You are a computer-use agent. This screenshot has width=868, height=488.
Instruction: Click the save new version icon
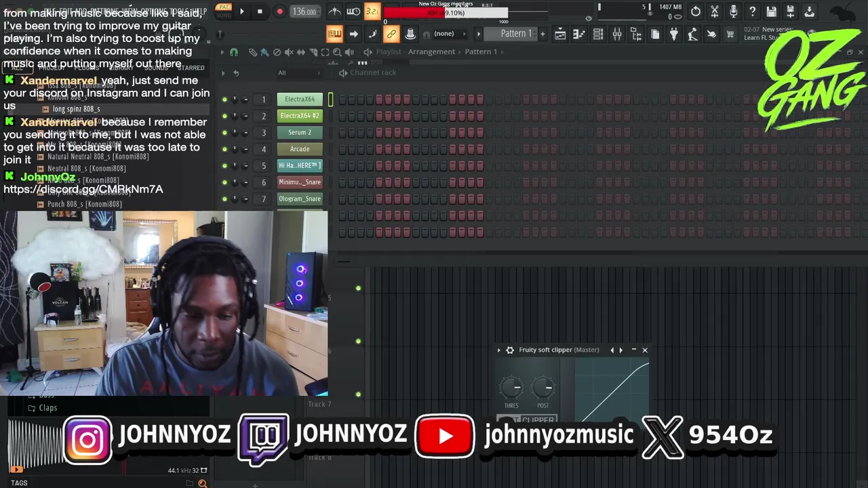791,12
